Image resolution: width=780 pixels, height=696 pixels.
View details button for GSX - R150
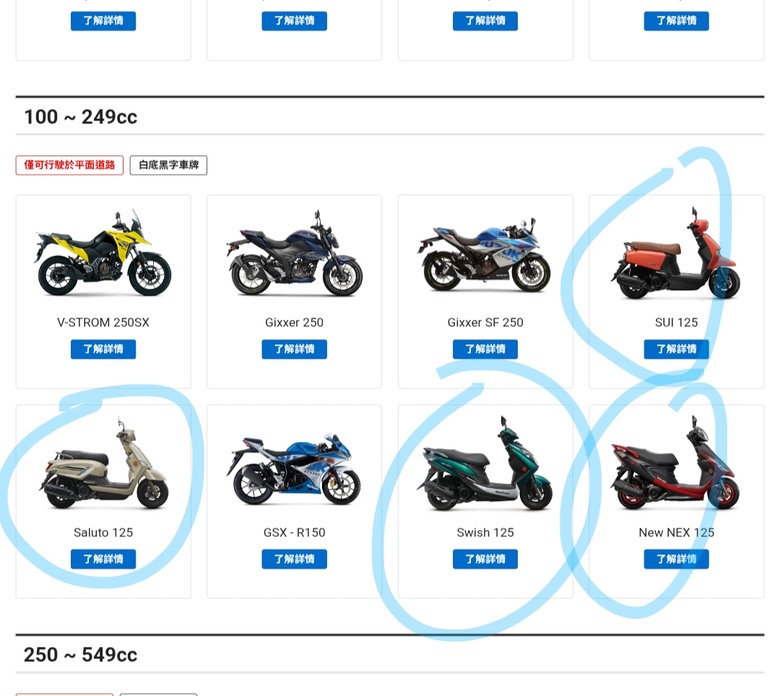pyautogui.click(x=294, y=559)
